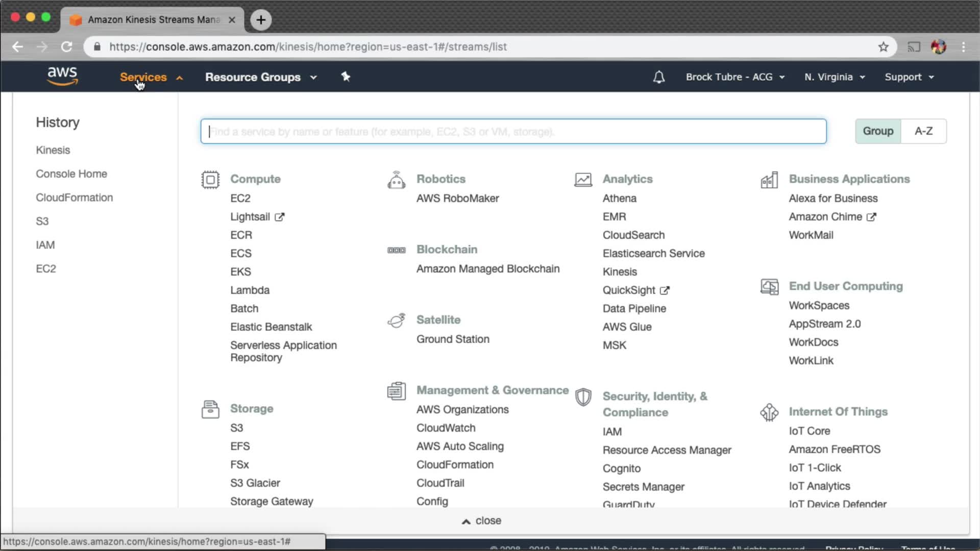
Task: Click the close bar at panel bottom
Action: pyautogui.click(x=482, y=521)
